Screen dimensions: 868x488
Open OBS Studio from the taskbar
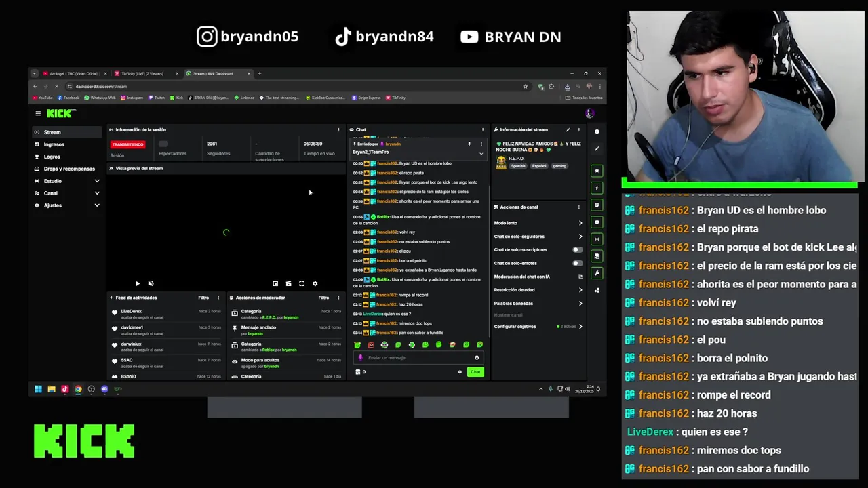92,389
